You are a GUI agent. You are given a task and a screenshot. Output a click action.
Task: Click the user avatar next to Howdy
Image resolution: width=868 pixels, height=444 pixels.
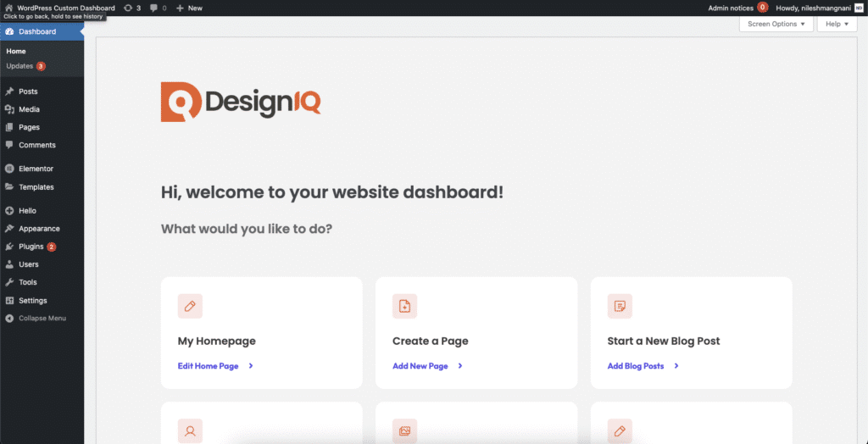pyautogui.click(x=859, y=8)
